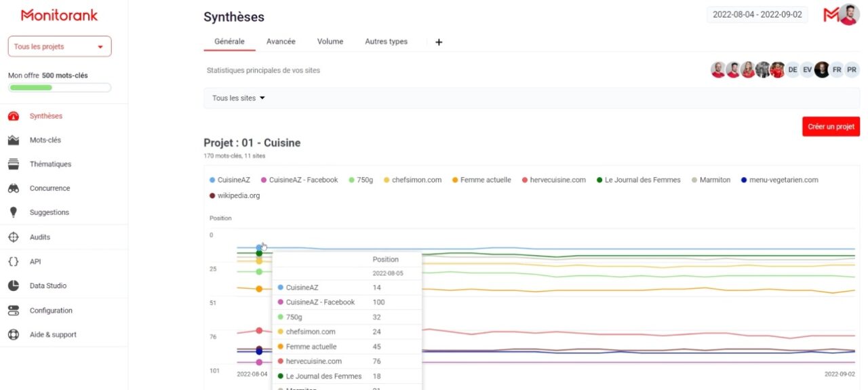Click the Mon offre usage progress bar
The width and height of the screenshot is (868, 390).
tap(60, 87)
